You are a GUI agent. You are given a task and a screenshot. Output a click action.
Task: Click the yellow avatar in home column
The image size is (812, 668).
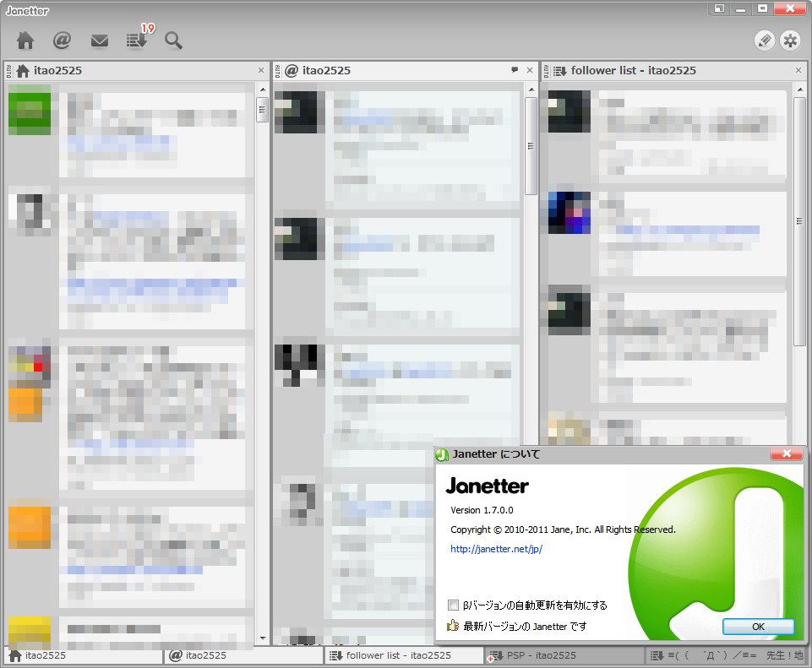(x=30, y=633)
